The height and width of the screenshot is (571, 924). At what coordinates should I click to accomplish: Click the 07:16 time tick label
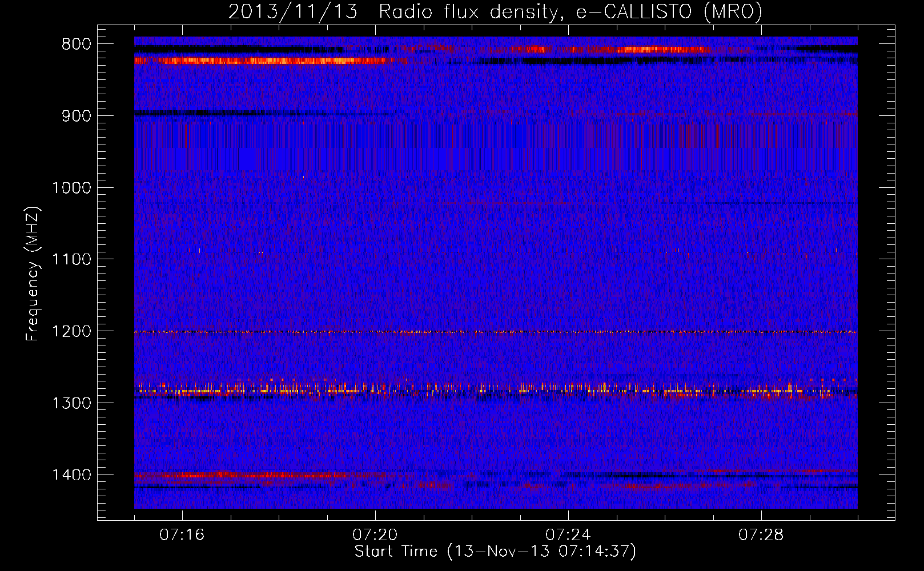182,535
